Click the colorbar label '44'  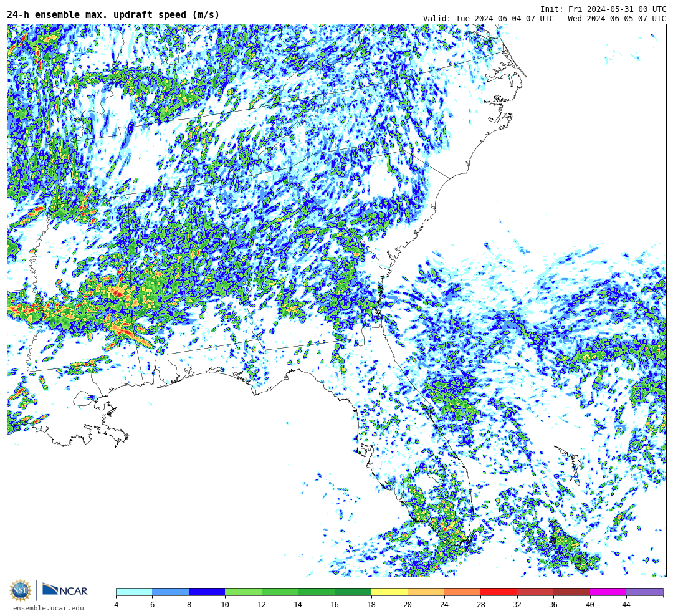click(x=626, y=605)
